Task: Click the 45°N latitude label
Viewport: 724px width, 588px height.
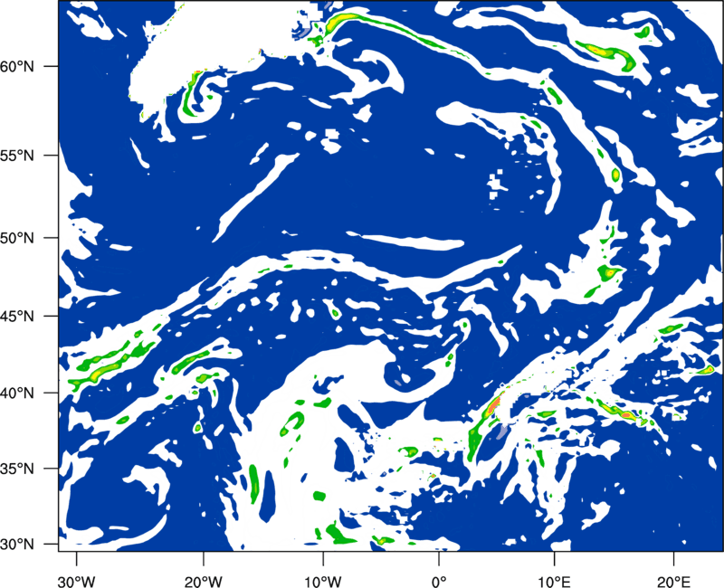Action: [x=17, y=316]
